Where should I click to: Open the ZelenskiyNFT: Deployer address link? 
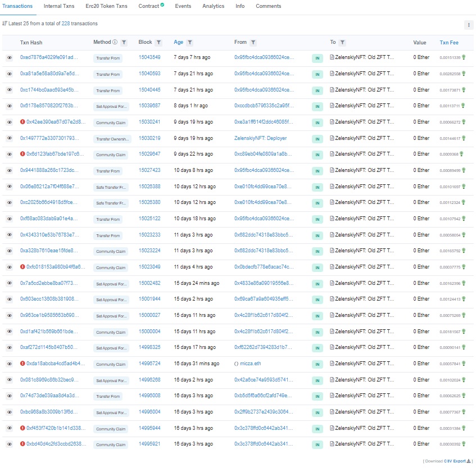259,138
